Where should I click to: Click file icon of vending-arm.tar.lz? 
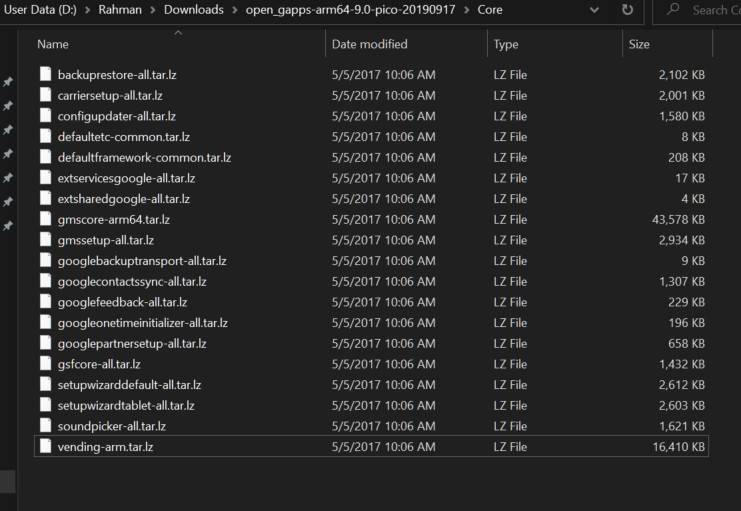click(x=45, y=447)
